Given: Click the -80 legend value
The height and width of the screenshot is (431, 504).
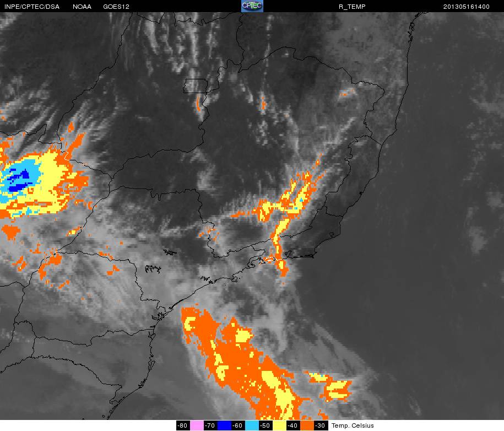Looking at the screenshot, I should [x=183, y=425].
